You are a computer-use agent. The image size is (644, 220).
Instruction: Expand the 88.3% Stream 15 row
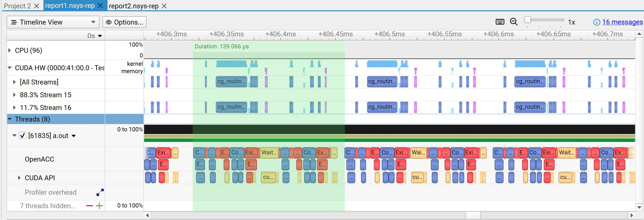pos(14,95)
